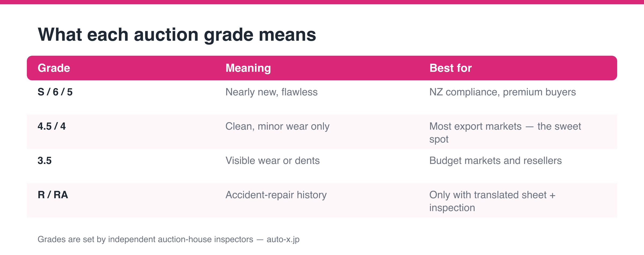Viewport: 644px width, 255px height.
Task: Select the Meaning column header
Action: pyautogui.click(x=248, y=68)
